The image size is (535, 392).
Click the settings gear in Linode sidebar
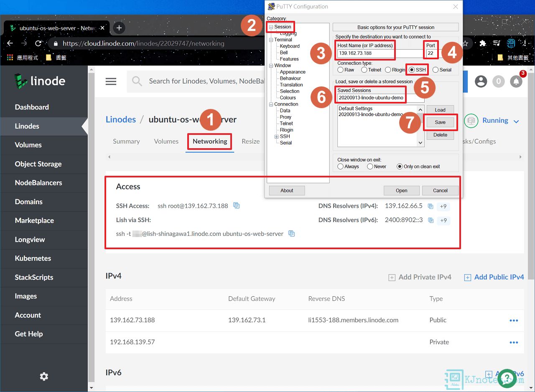tap(44, 377)
